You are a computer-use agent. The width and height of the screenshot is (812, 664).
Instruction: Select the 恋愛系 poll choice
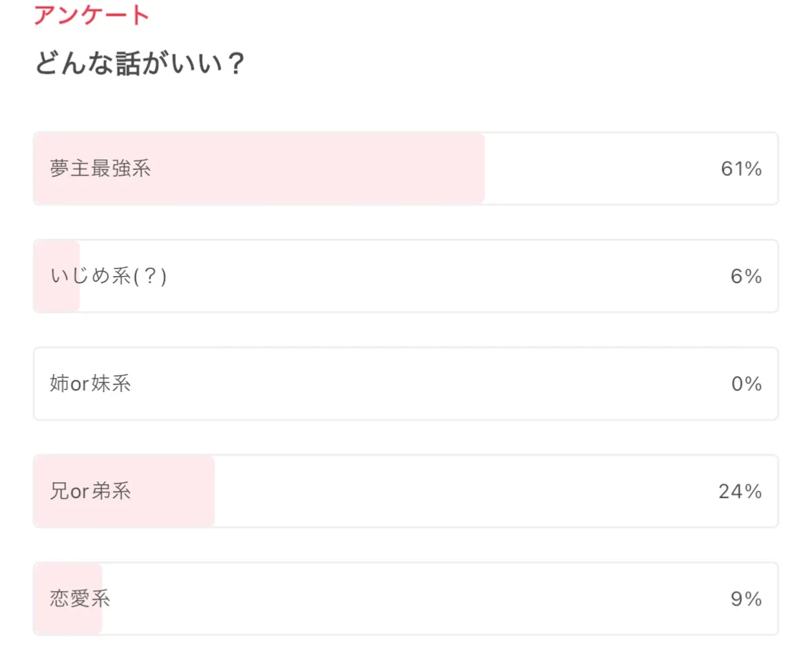click(406, 599)
